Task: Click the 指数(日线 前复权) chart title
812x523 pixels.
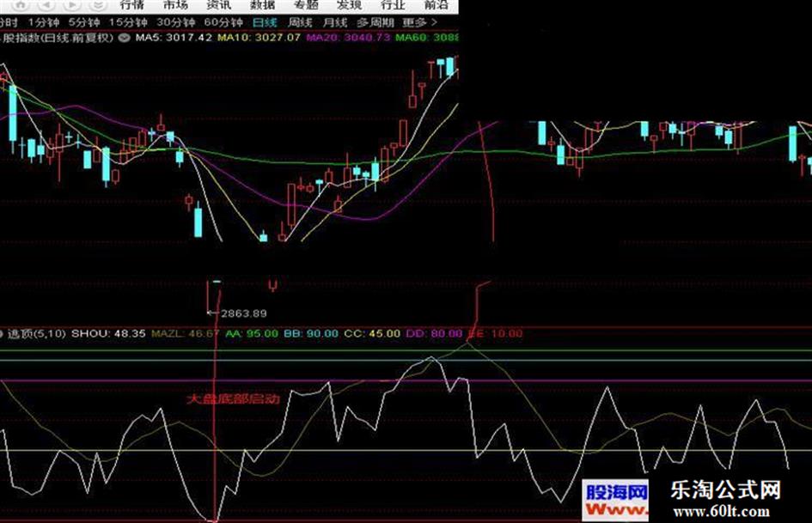Action: point(57,37)
